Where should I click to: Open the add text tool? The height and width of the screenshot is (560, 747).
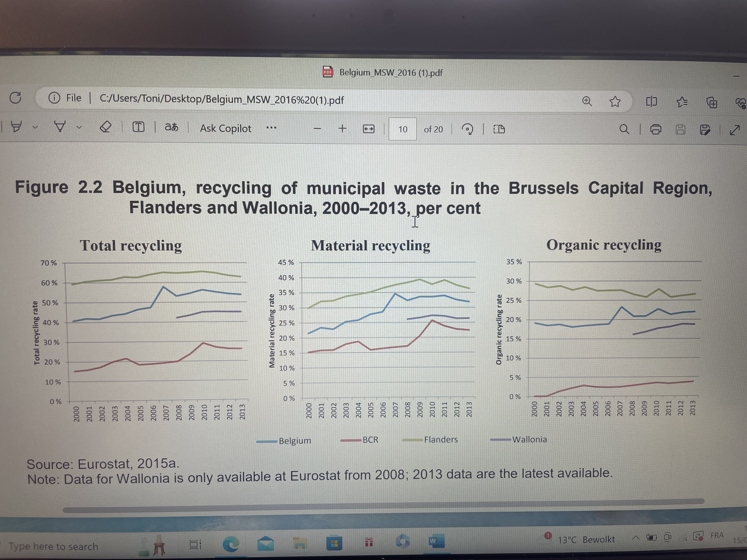point(139,128)
